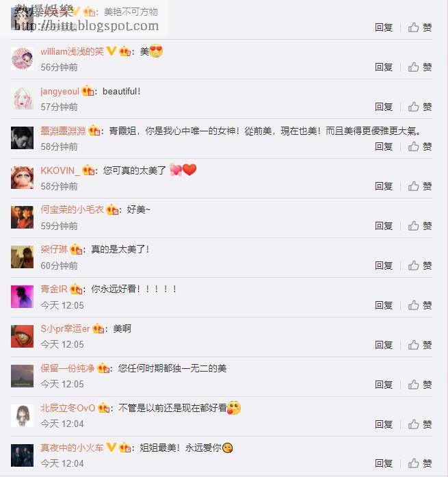The width and height of the screenshot is (448, 477).
Task: Click 何宝荣的小毛衣's profile picture
Action: pos(22,217)
